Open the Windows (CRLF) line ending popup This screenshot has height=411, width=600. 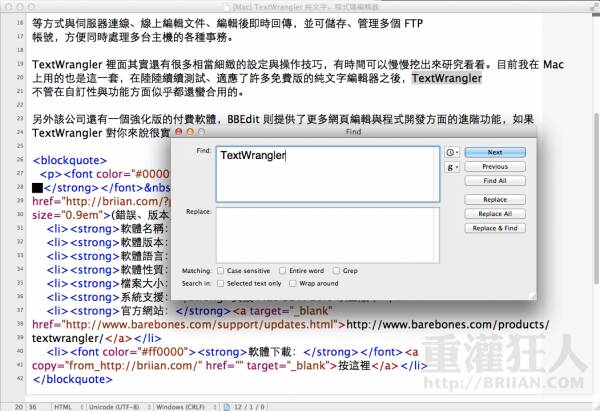click(x=186, y=407)
